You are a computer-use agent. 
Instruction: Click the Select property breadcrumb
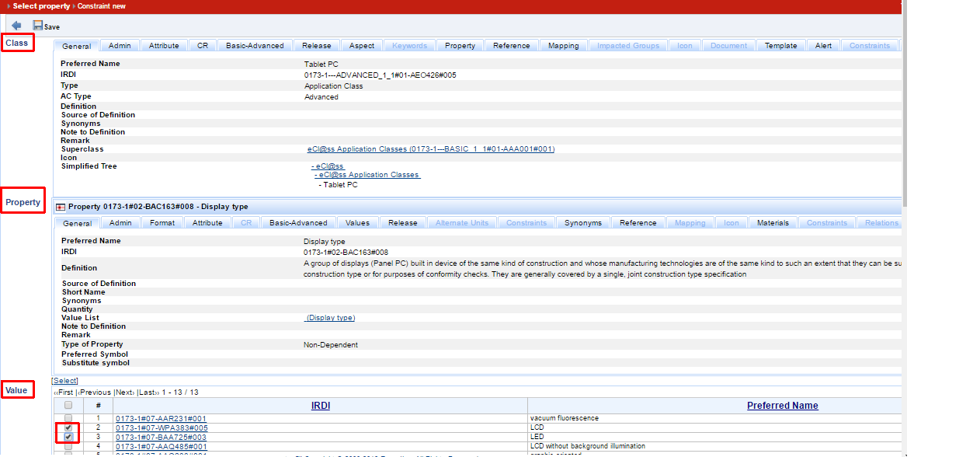(40, 6)
